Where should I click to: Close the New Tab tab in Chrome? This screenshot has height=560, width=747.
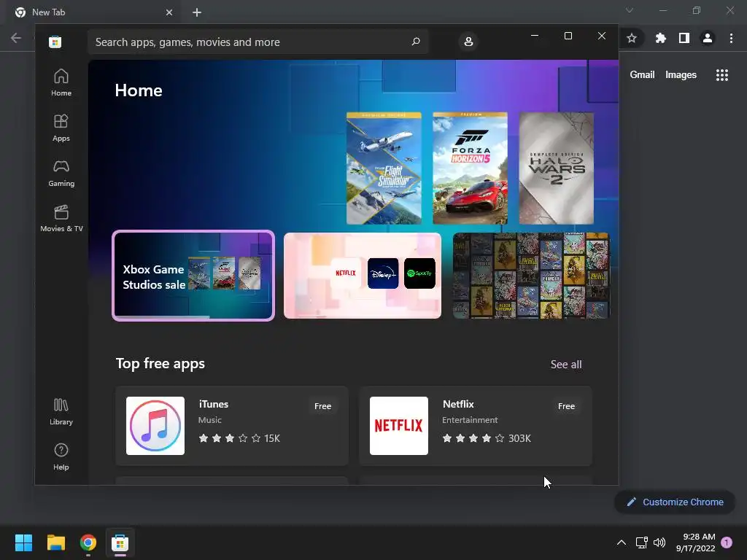pyautogui.click(x=169, y=12)
